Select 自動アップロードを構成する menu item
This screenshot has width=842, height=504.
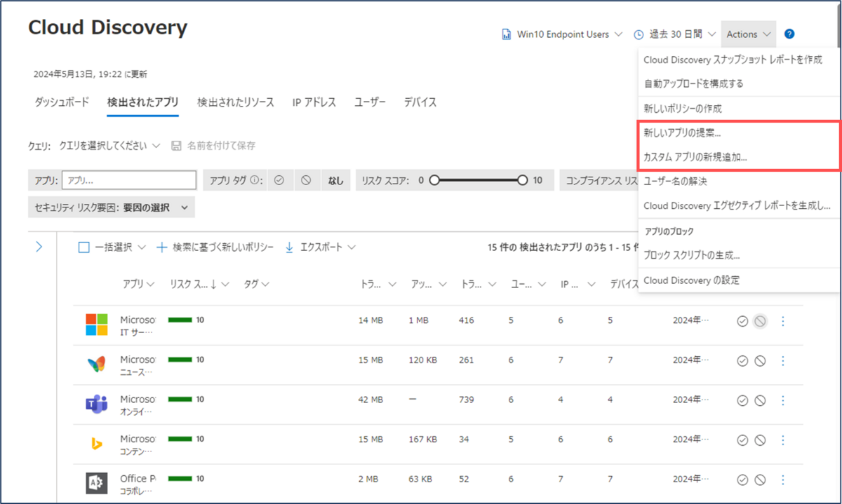(x=693, y=84)
